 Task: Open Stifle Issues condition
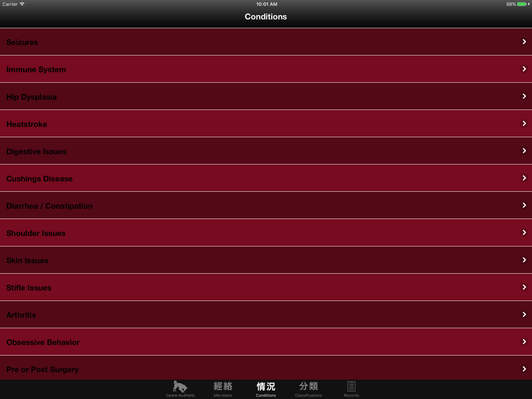tap(266, 287)
